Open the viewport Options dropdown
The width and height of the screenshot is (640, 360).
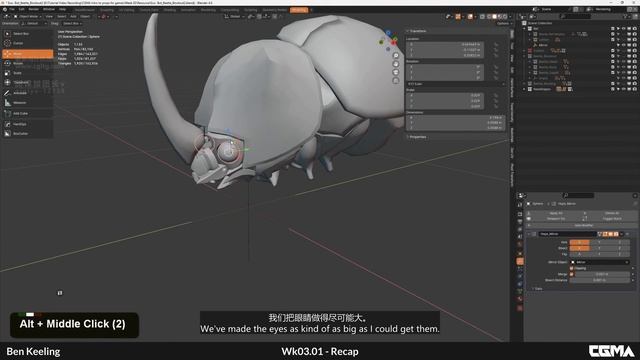[504, 23]
